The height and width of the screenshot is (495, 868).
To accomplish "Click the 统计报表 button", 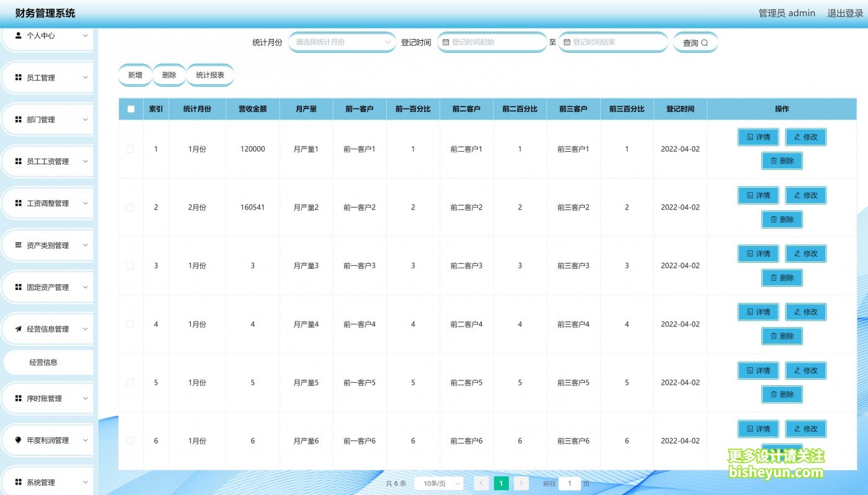I will [x=210, y=75].
